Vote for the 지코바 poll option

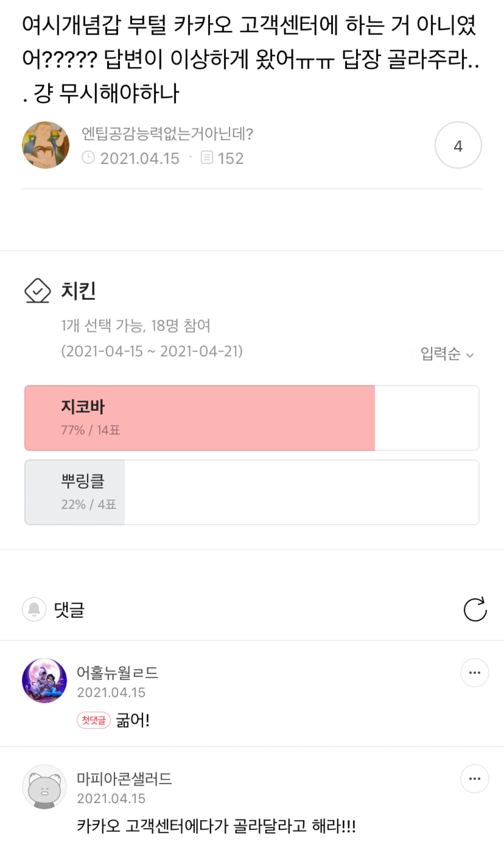252,418
